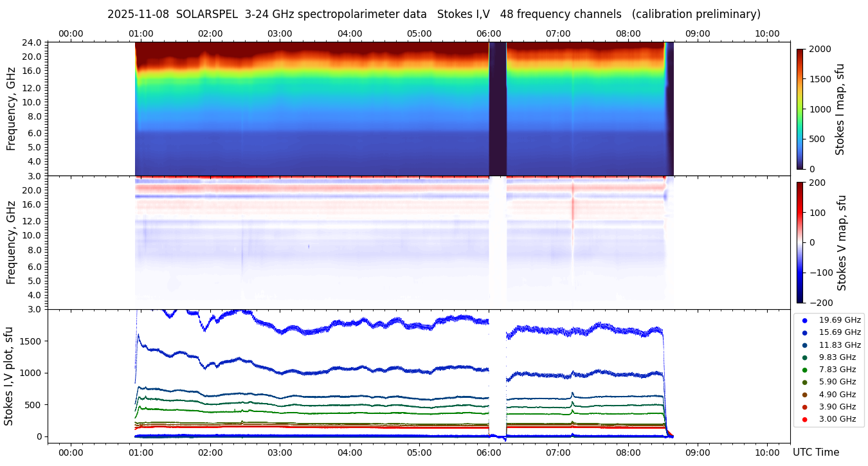Select the 11.83 GHz legend marker
Viewport: 868px width, 466px height.
pyautogui.click(x=804, y=345)
